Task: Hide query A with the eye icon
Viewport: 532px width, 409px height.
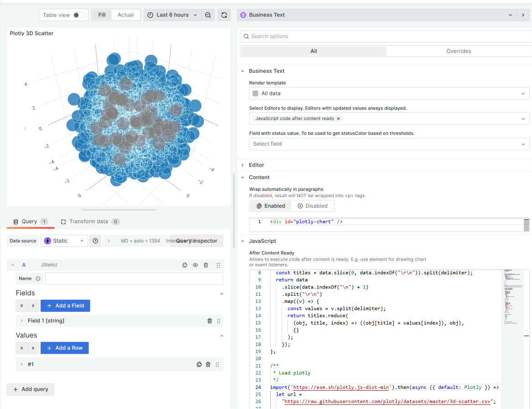Action: 196,265
